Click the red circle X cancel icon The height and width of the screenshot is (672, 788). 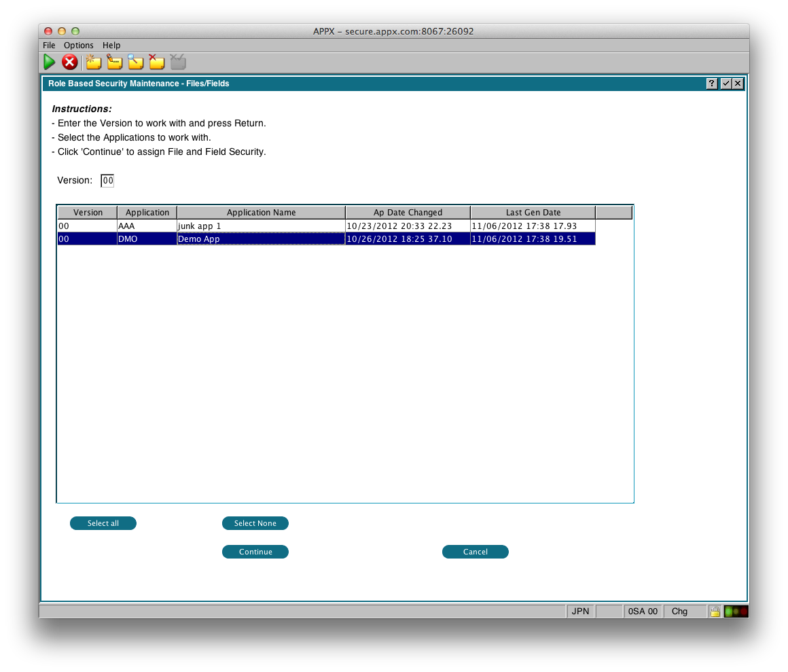coord(69,63)
